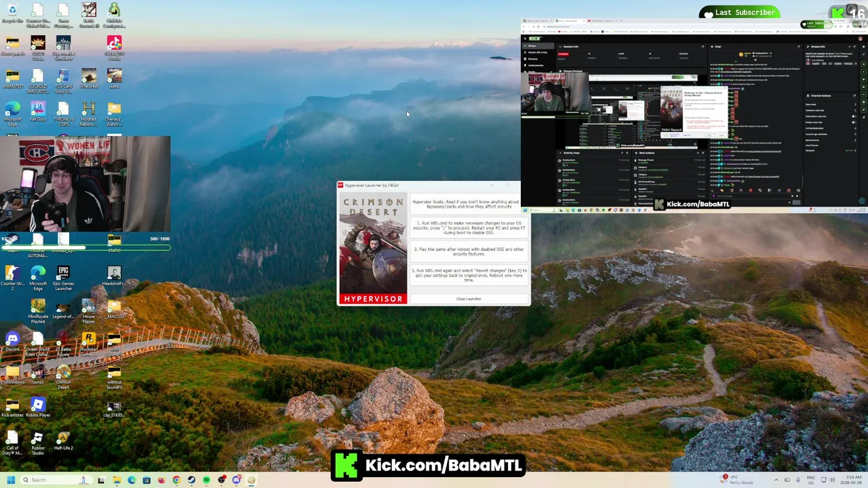Image resolution: width=868 pixels, height=488 pixels.
Task: Open the Overlayz Watch folder
Action: coord(114,114)
